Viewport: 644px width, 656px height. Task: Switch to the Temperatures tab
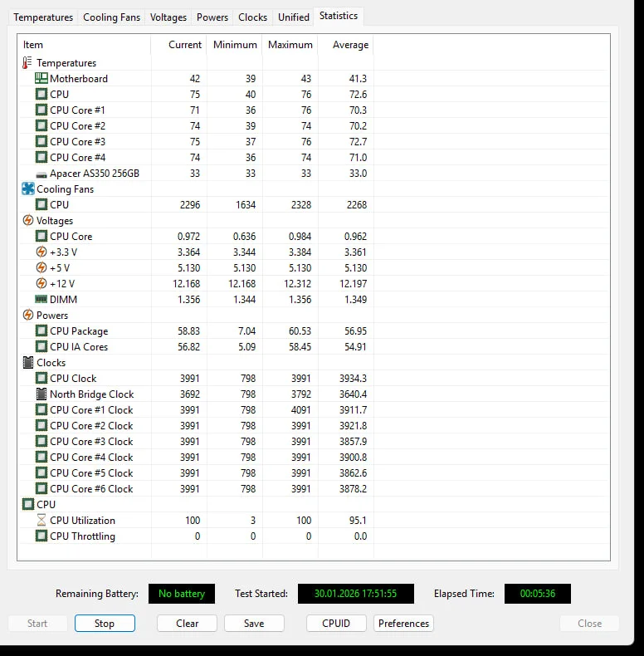[43, 17]
